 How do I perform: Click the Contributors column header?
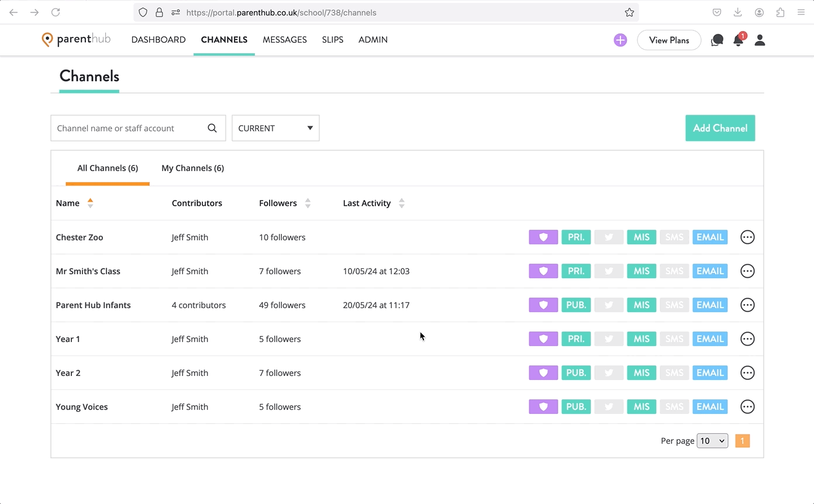point(197,203)
